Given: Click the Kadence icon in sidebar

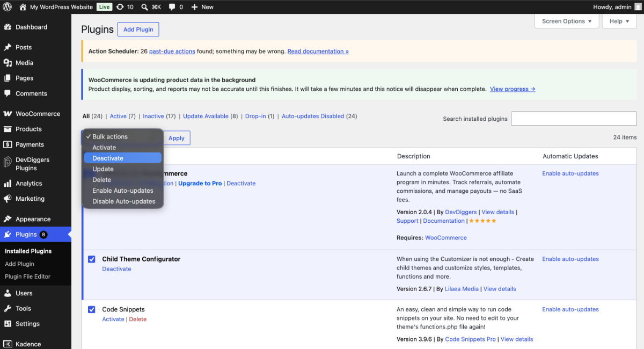Looking at the screenshot, I should click(8, 344).
